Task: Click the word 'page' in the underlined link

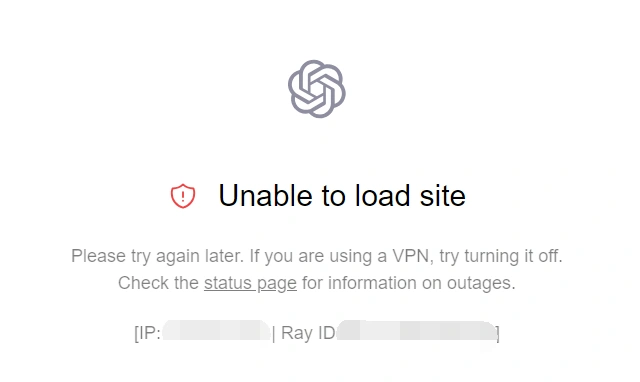Action: tap(277, 284)
